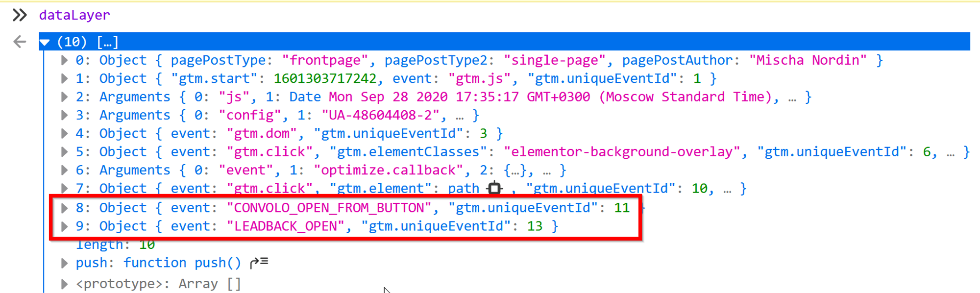980x293 pixels.
Task: Select the "CONVOLO_OPEN_FROM_BUTTON" string value
Action: point(329,208)
